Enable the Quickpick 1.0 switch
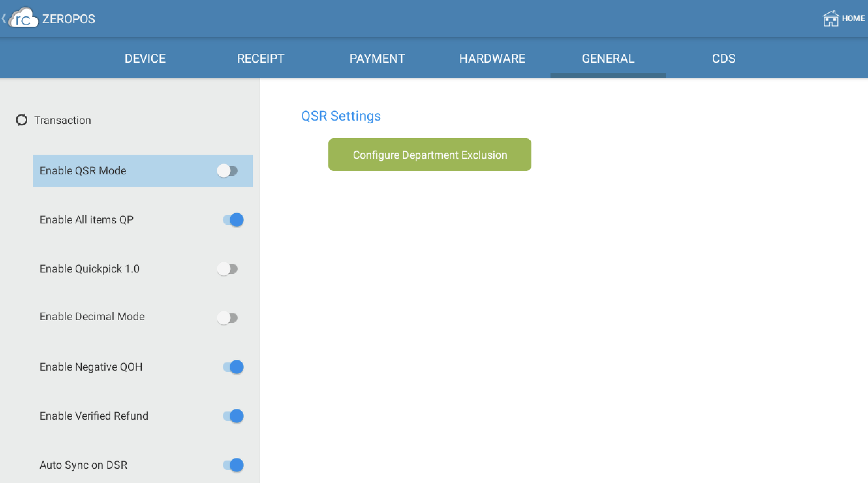The height and width of the screenshot is (483, 868). (228, 269)
